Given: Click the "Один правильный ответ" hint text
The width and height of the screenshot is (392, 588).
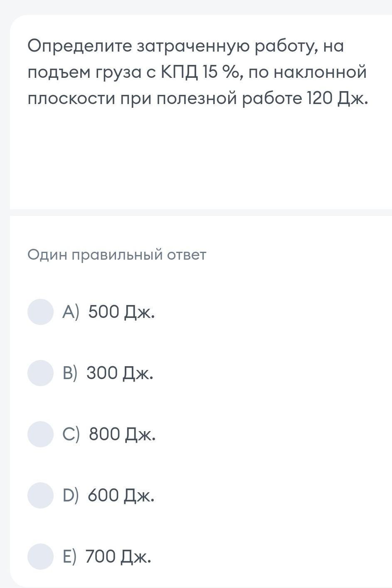Looking at the screenshot, I should click(x=117, y=255).
